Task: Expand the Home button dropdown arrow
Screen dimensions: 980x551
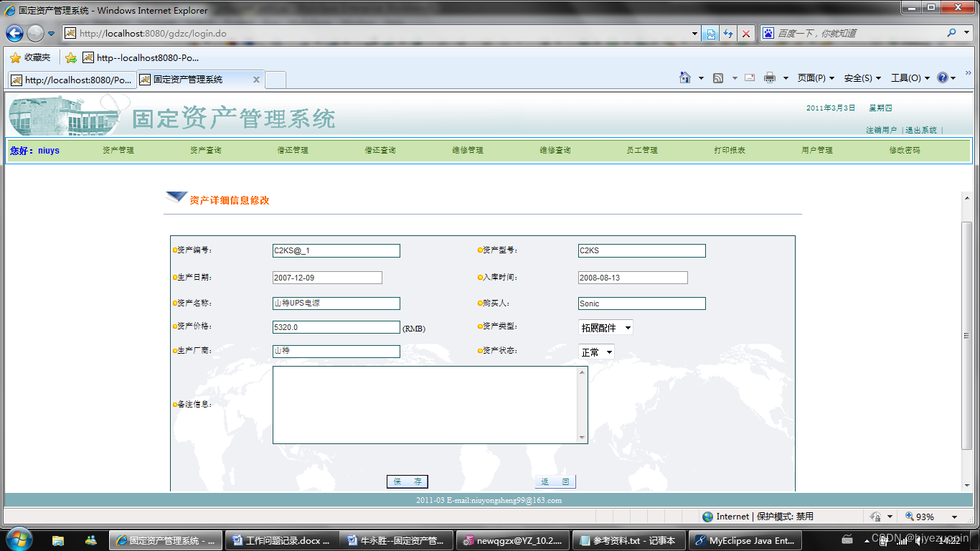Action: (x=701, y=77)
